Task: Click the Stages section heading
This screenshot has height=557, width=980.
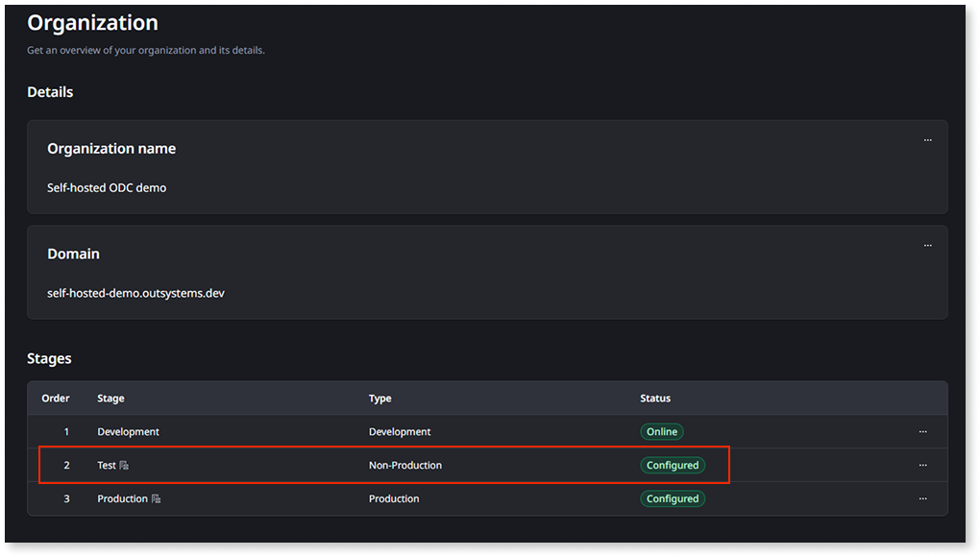Action: pos(49,359)
